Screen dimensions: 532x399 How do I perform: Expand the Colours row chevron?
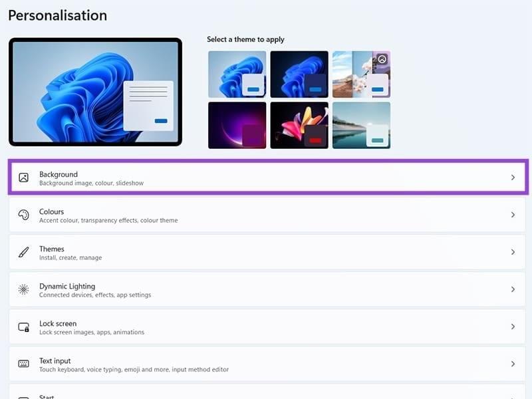pos(513,215)
